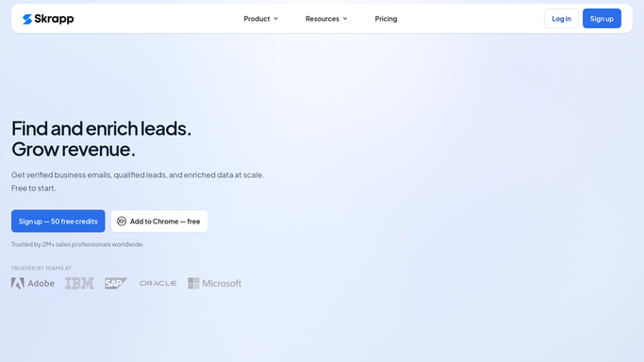
Task: Click the Oracle logo
Action: 157,283
